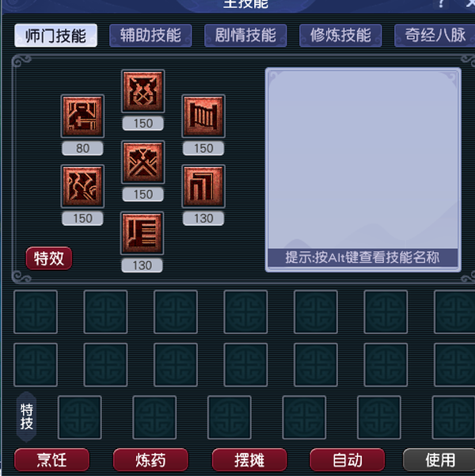Click the first empty skill slot in top row
The width and height of the screenshot is (475, 476).
click(36, 312)
